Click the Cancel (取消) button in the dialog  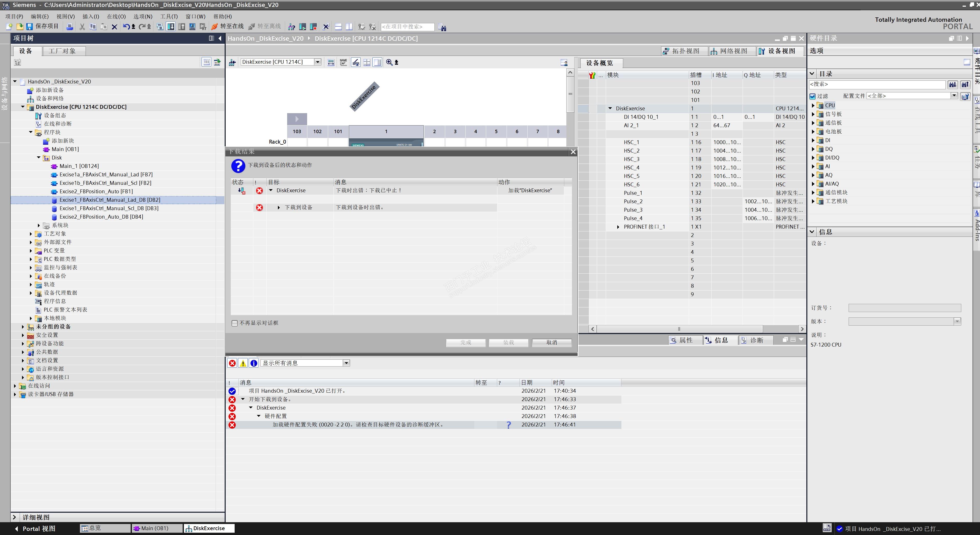551,342
